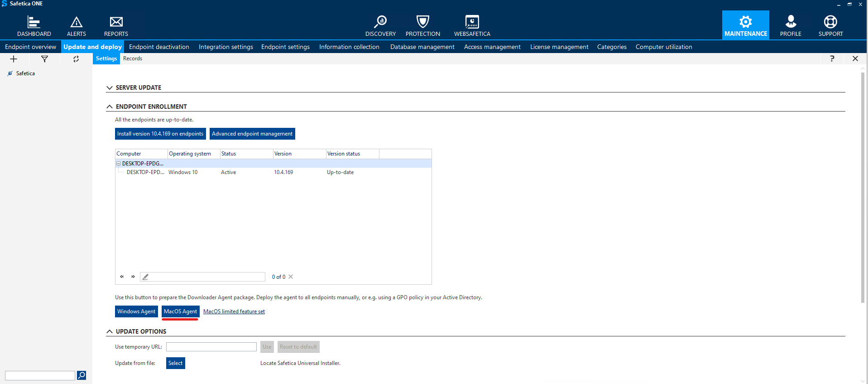This screenshot has height=384, width=868.
Task: Sort by the Operating system column header
Action: [x=194, y=154]
